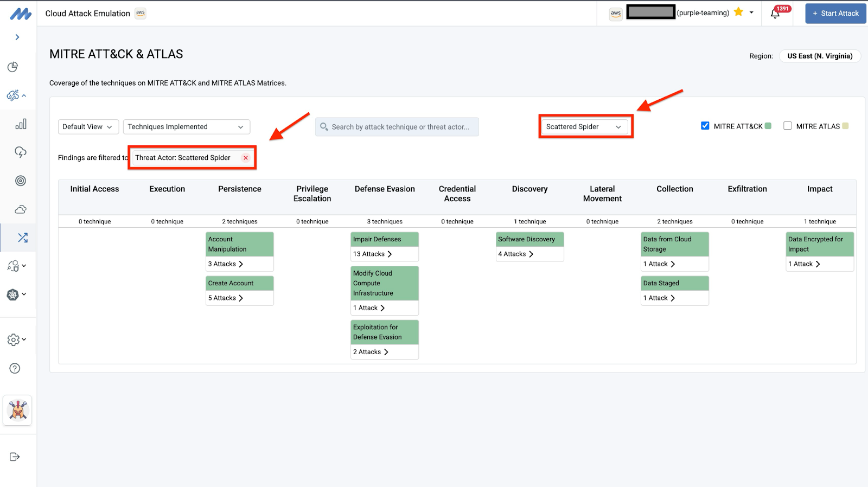Open the bar chart reports icon
The width and height of the screenshot is (868, 487).
(21, 124)
